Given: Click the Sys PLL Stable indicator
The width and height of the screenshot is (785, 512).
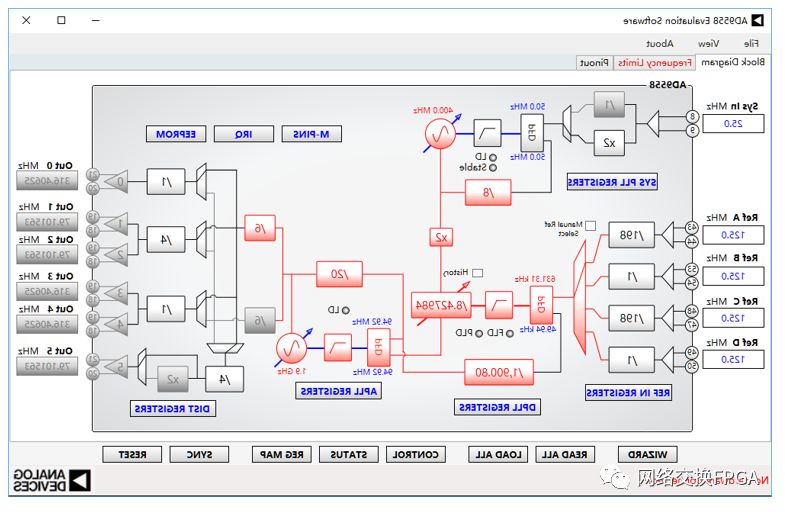Looking at the screenshot, I should click(x=493, y=168).
